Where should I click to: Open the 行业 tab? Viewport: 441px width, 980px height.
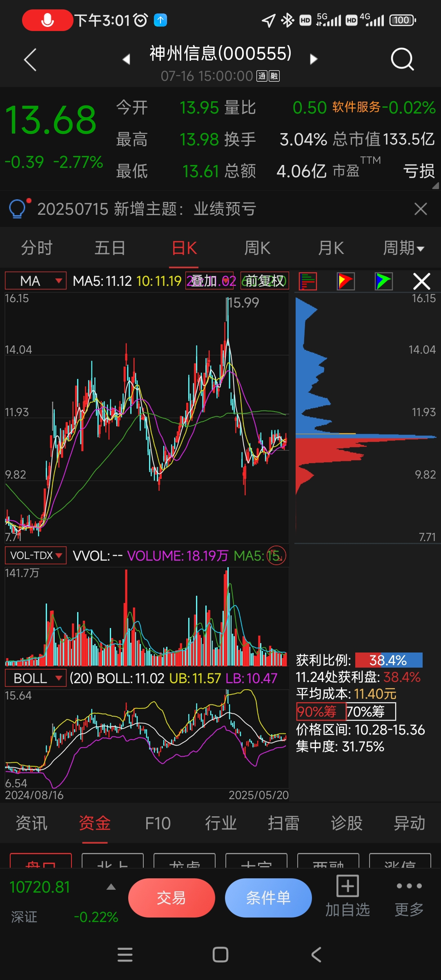[221, 823]
